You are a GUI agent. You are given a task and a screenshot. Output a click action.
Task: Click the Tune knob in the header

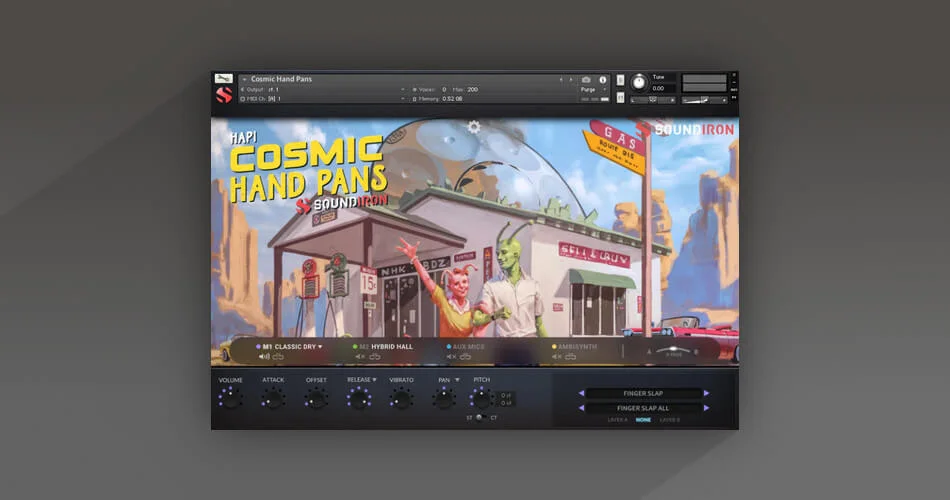click(x=639, y=83)
